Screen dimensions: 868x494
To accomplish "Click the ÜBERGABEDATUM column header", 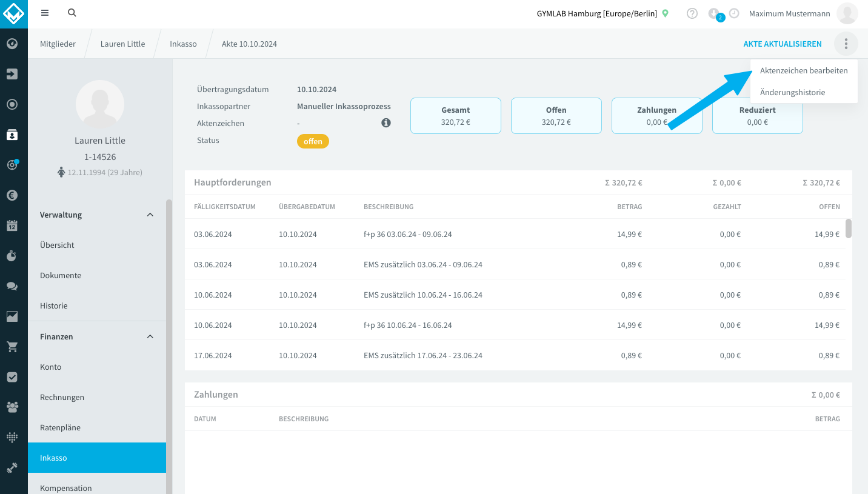I will (x=307, y=207).
